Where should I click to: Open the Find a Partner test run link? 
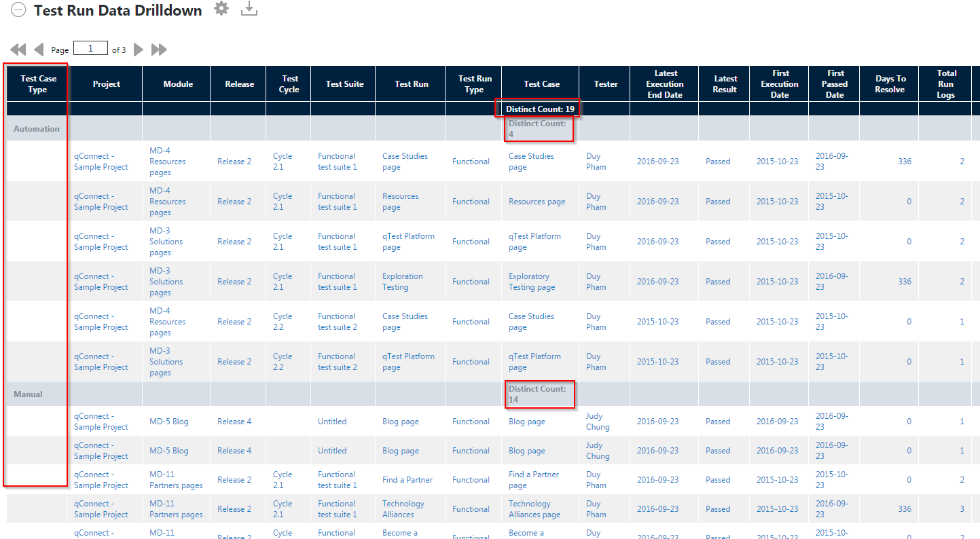click(x=407, y=480)
